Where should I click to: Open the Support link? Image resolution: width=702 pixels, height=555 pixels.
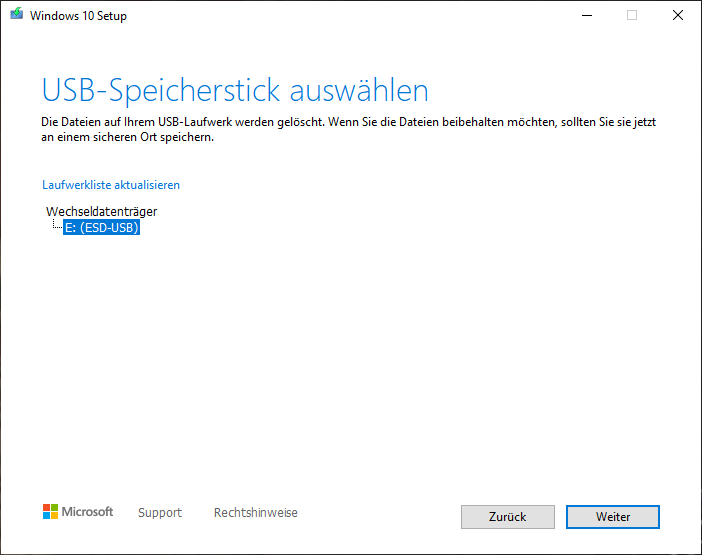tap(160, 513)
